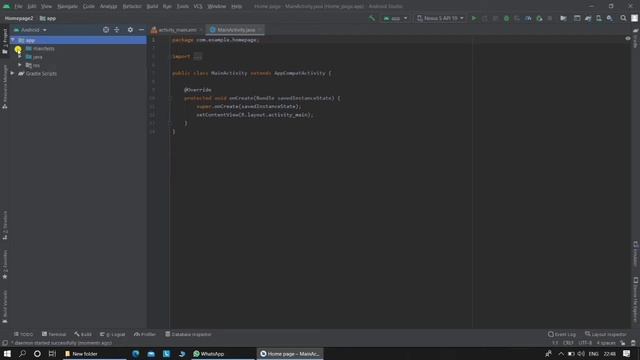Open the Gradle side tab at top right
This screenshot has width=640, height=360.
point(636,38)
